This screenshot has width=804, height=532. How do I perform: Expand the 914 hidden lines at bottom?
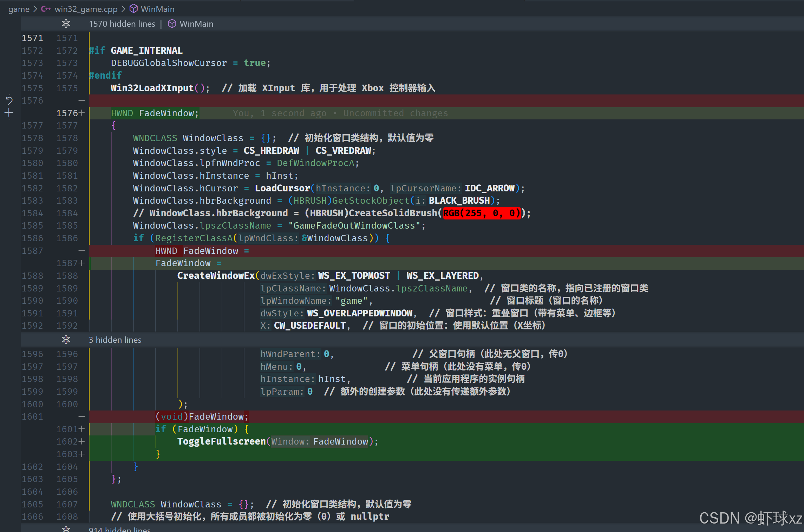point(66,529)
